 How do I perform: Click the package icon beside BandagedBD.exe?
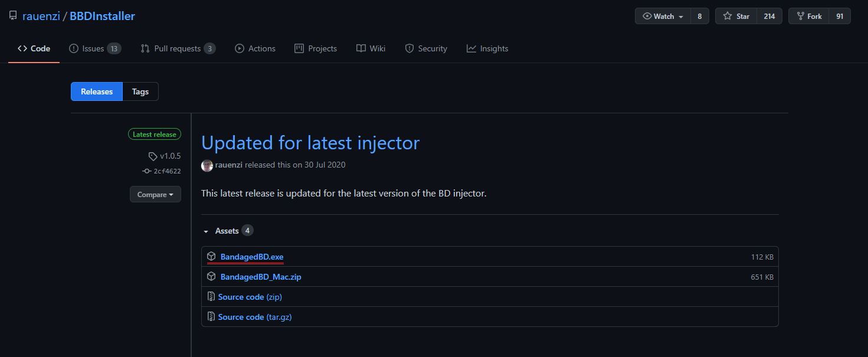point(211,257)
